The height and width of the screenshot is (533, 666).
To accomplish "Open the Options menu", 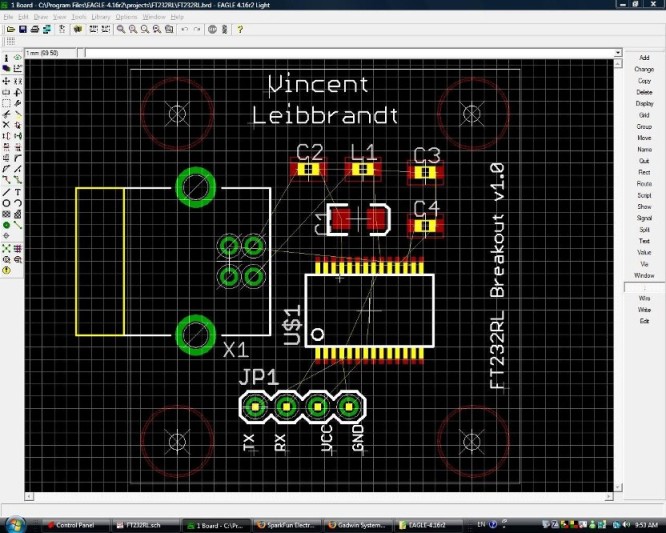I will coord(126,17).
